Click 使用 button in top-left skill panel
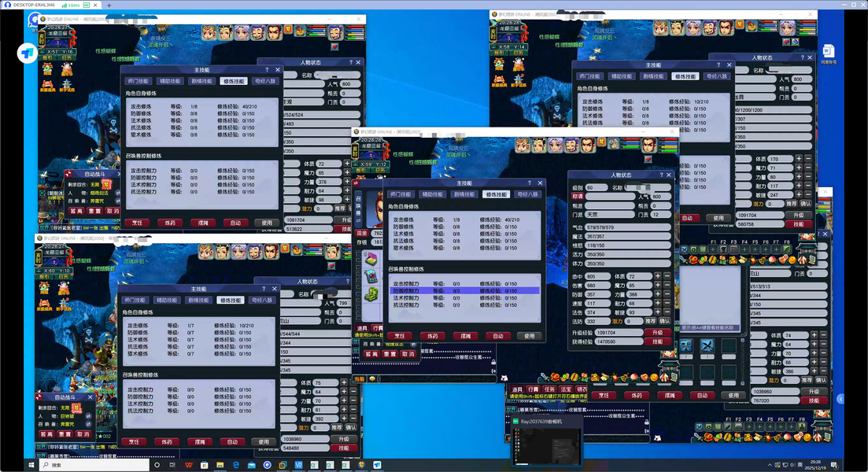 (267, 223)
